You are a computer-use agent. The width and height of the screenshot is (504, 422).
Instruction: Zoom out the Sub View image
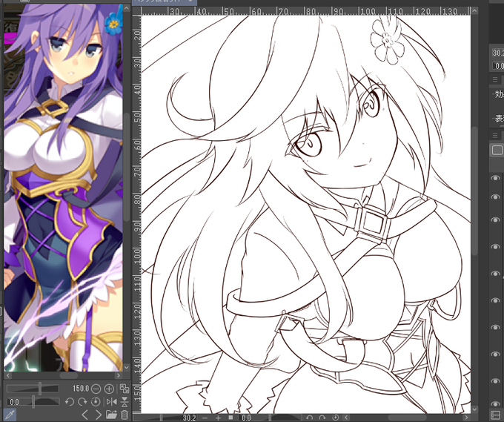coord(96,389)
